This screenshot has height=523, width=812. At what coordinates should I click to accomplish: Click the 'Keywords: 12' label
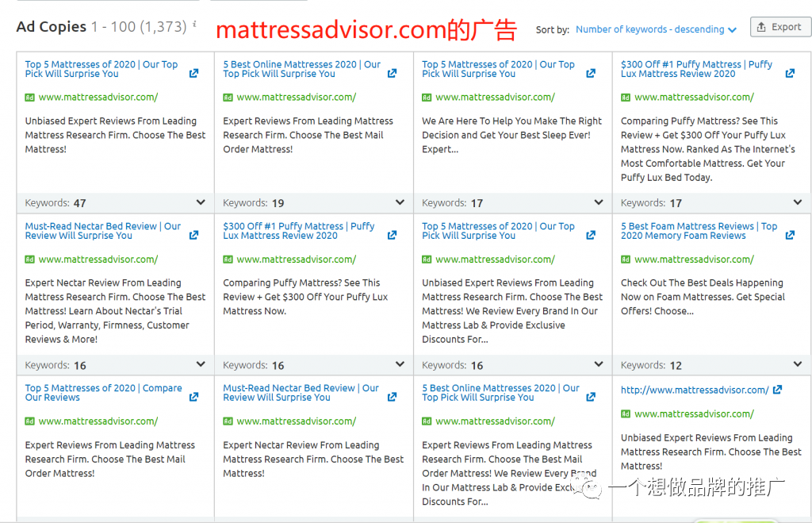pos(651,365)
